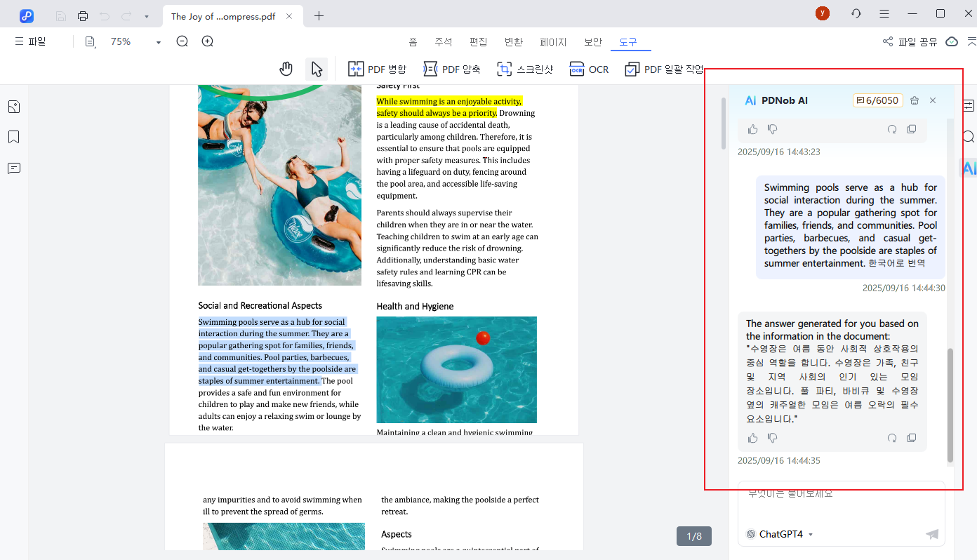Screen dimensions: 977x560
Task: Open the bookmark panel in left sidebar
Action: point(14,137)
